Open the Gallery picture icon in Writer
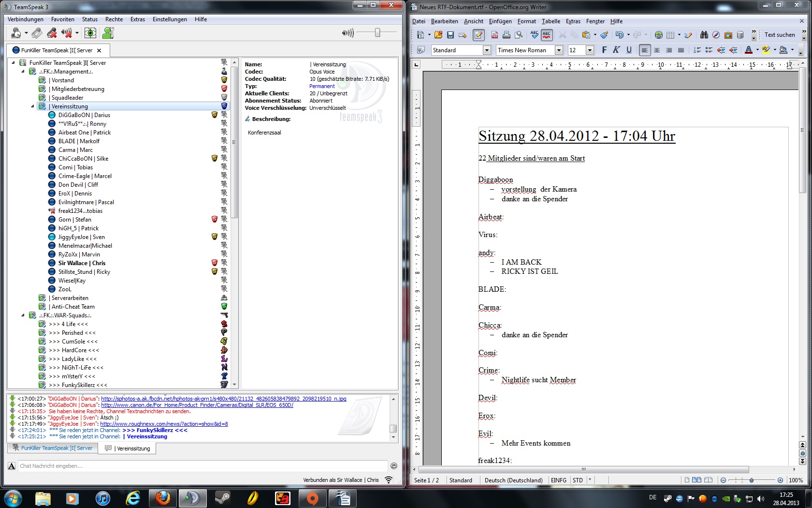This screenshot has width=812, height=508. [x=728, y=35]
